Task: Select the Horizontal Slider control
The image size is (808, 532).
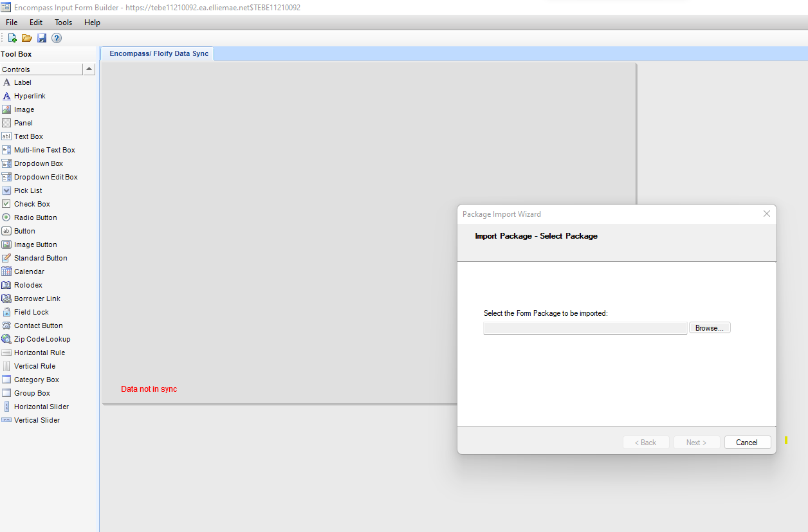Action: (x=41, y=407)
